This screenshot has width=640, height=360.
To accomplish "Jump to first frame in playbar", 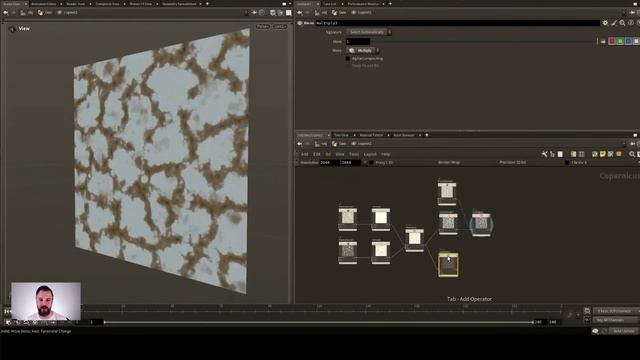I will point(7,311).
